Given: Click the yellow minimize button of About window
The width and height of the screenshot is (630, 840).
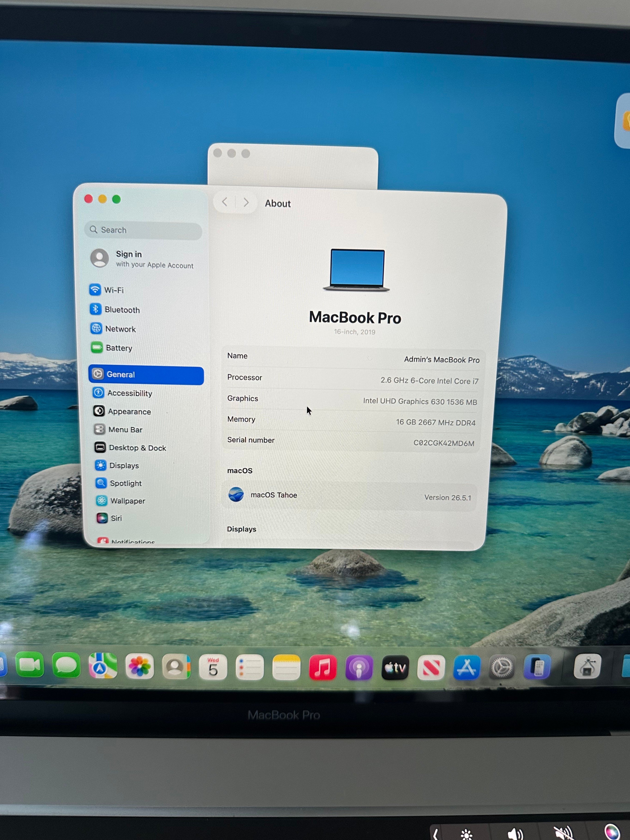Looking at the screenshot, I should [x=103, y=199].
